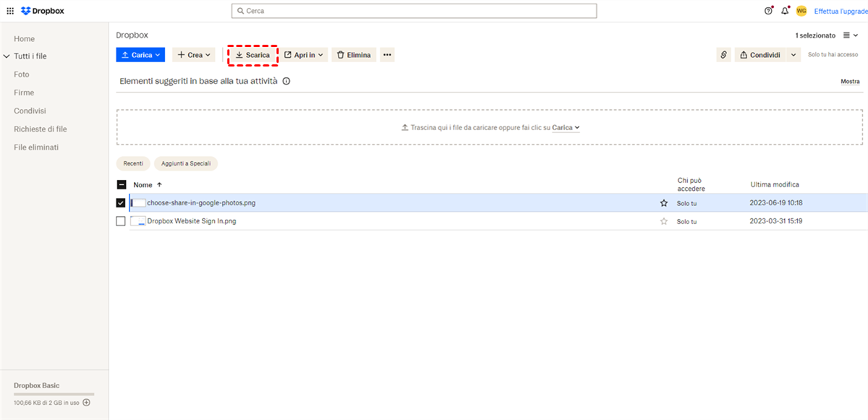Viewport: 868px width, 420px height.
Task: Open Condivisi in sidebar
Action: tap(30, 111)
